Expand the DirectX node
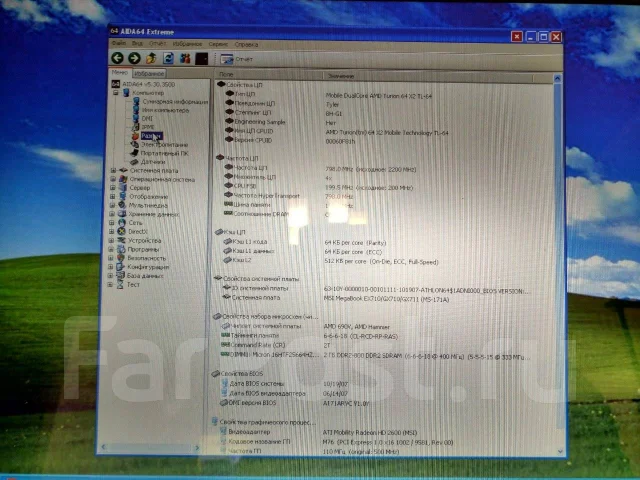The height and width of the screenshot is (480, 640). coord(111,231)
